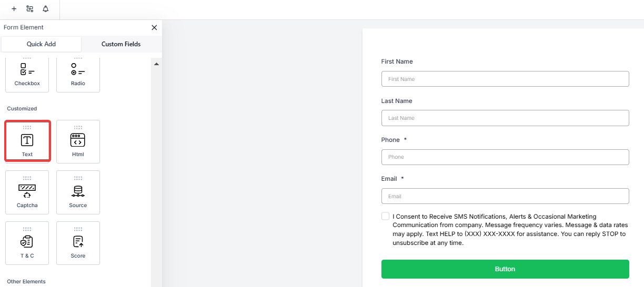Switch to the Custom Fields tab
This screenshot has width=644, height=287.
point(121,44)
